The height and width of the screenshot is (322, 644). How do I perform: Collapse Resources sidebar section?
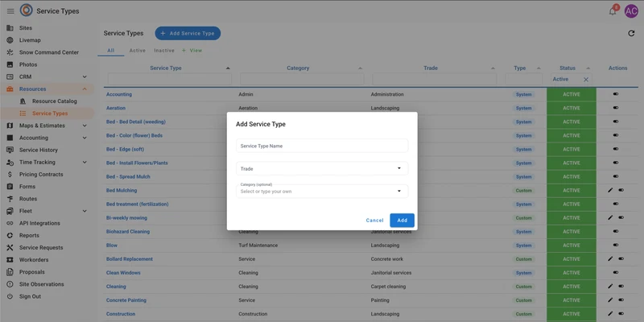pyautogui.click(x=85, y=89)
